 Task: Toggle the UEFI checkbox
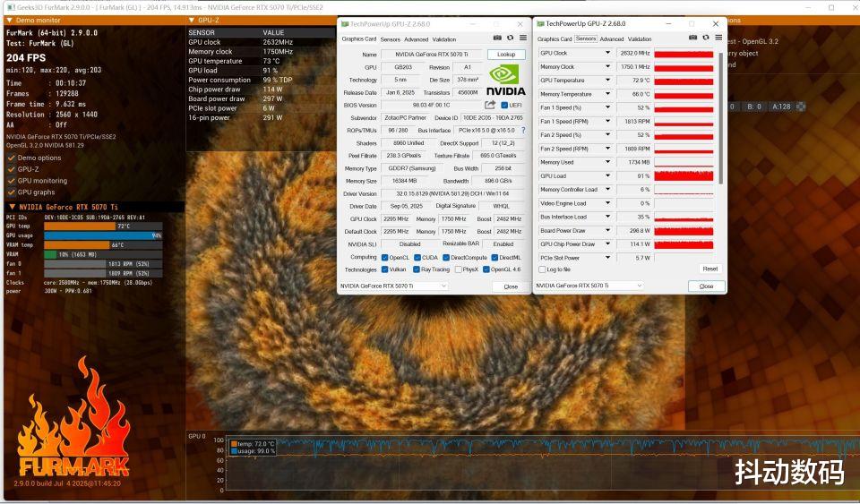(504, 105)
